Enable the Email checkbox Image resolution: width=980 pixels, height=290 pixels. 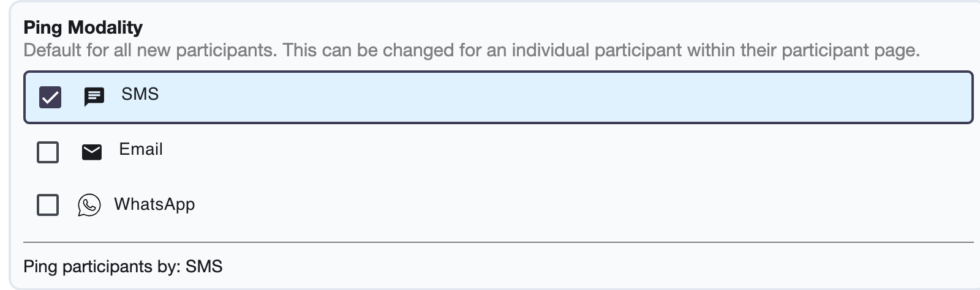(48, 152)
